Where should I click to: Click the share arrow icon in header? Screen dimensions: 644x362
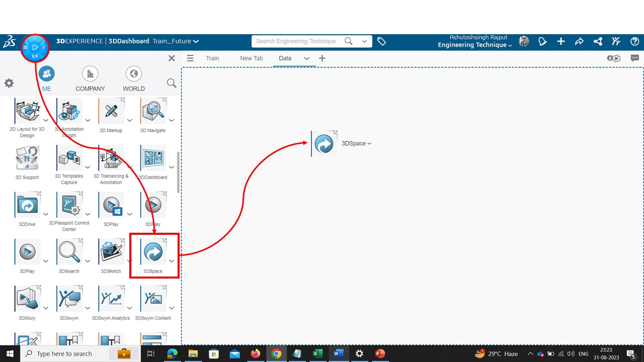point(579,42)
